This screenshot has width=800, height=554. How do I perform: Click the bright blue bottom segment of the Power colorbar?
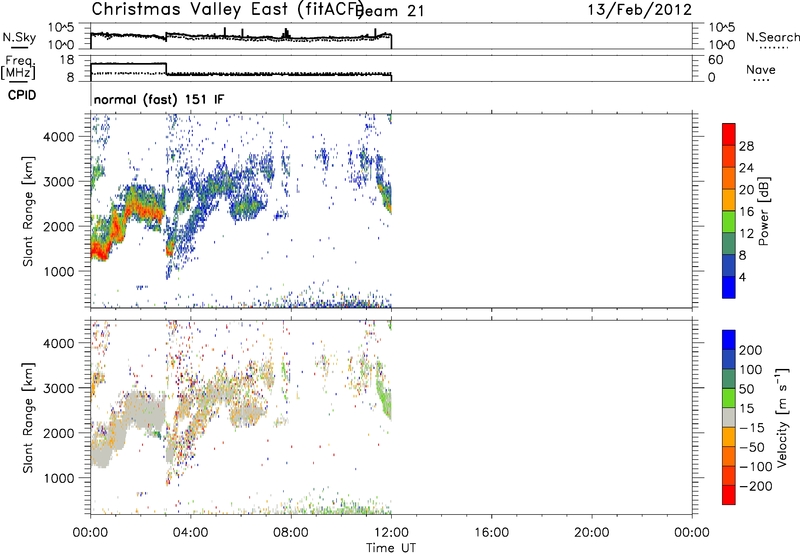(729, 287)
